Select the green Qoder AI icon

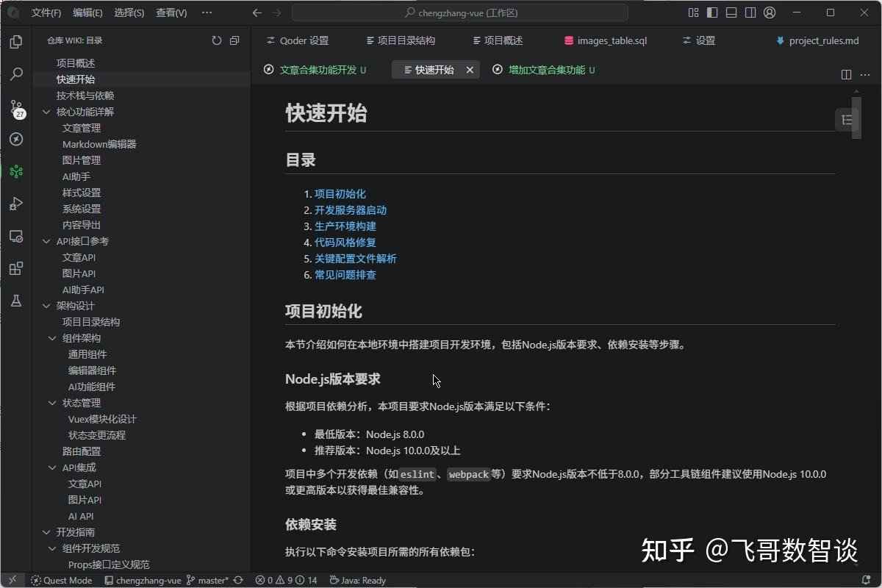[x=16, y=171]
